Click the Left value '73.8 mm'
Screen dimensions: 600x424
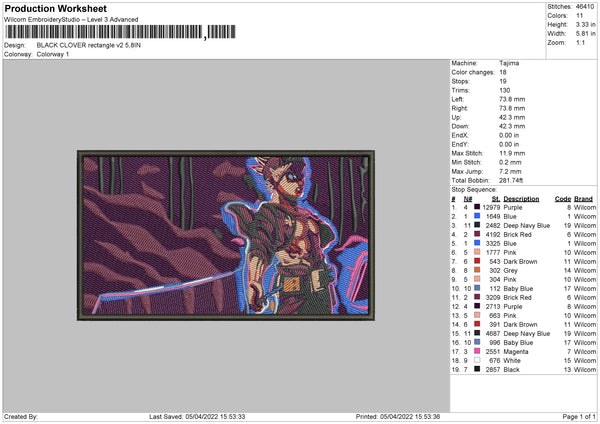pyautogui.click(x=512, y=99)
